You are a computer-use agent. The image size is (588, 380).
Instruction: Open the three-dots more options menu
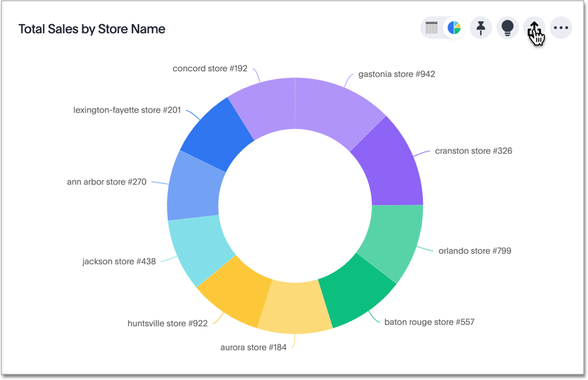tap(561, 28)
